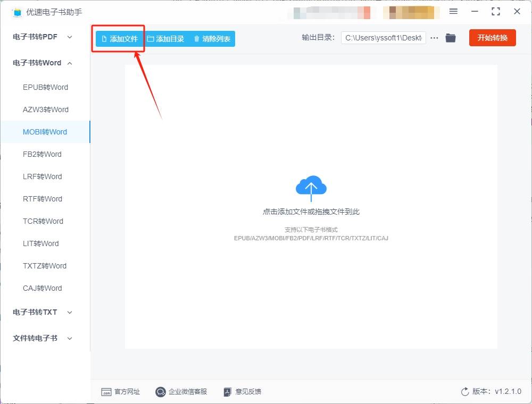Open output folder via folder icon

coord(450,38)
